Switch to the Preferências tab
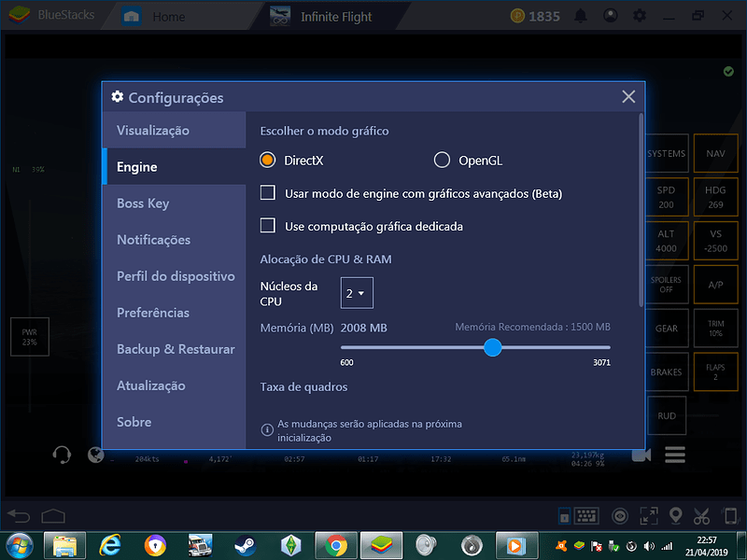This screenshot has width=747, height=560. 175,313
